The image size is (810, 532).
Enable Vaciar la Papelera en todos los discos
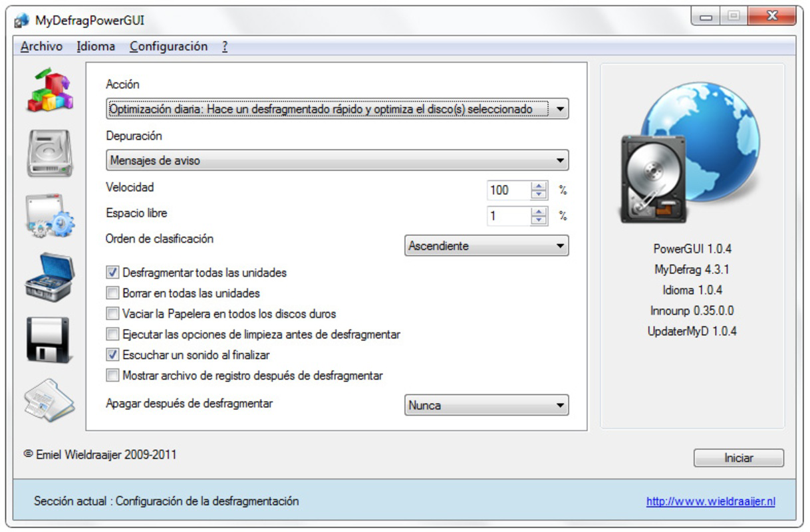(x=112, y=313)
